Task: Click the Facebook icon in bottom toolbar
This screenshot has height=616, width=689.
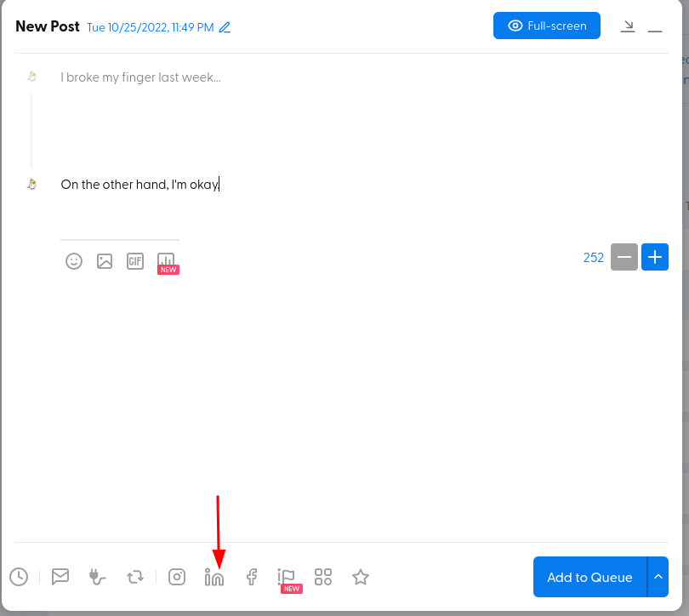Action: 252,577
